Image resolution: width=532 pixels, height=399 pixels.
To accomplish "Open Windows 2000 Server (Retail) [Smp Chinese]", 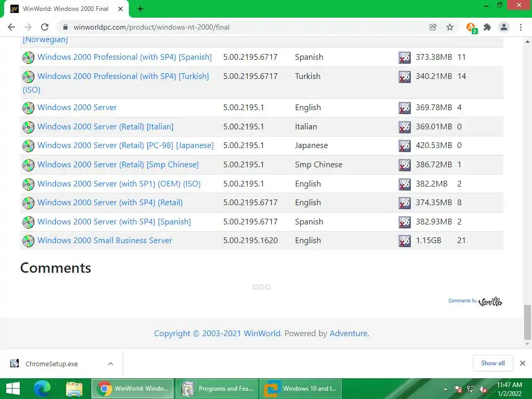I will pos(118,165).
